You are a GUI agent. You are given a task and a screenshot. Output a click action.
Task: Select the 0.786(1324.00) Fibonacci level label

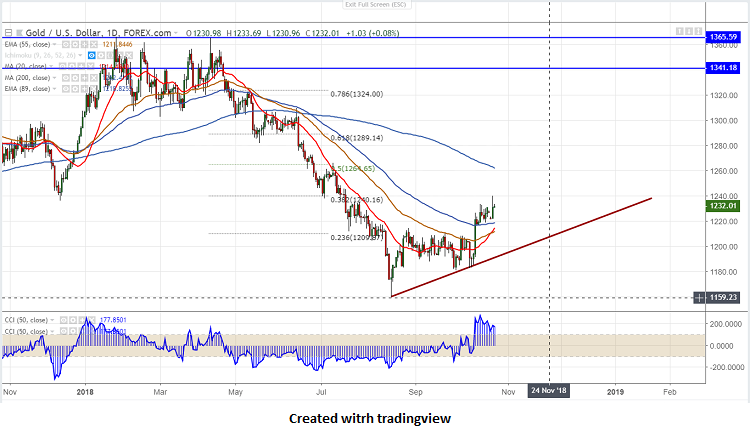pos(357,94)
